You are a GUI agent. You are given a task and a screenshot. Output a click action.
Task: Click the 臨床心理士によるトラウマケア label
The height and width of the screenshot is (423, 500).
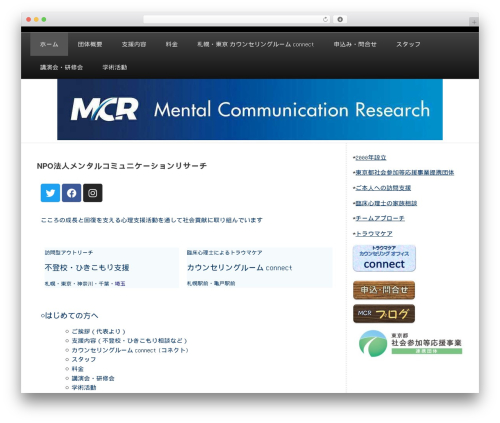(224, 253)
